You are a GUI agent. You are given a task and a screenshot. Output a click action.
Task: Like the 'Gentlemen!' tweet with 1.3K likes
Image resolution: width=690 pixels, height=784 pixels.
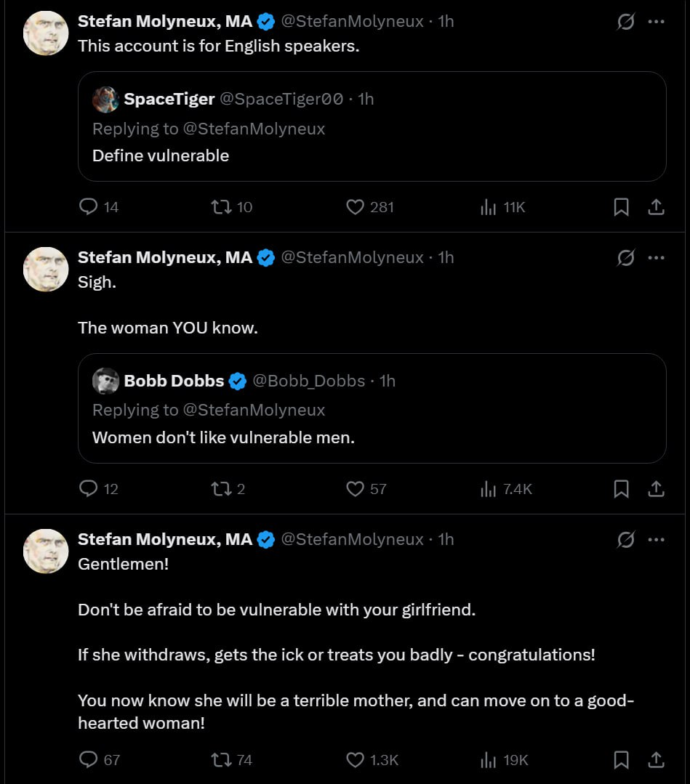tap(372, 759)
